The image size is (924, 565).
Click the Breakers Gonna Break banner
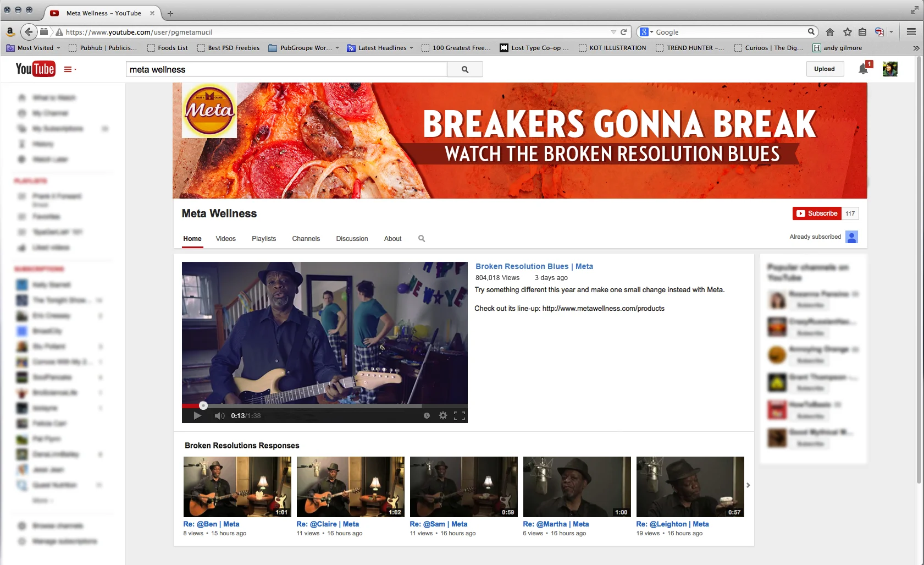519,141
